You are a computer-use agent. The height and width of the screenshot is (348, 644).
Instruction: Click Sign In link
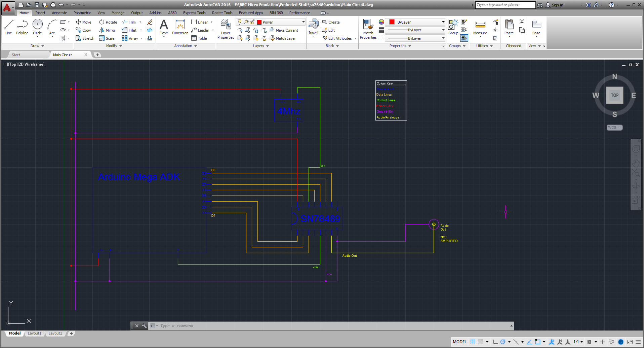pyautogui.click(x=554, y=5)
